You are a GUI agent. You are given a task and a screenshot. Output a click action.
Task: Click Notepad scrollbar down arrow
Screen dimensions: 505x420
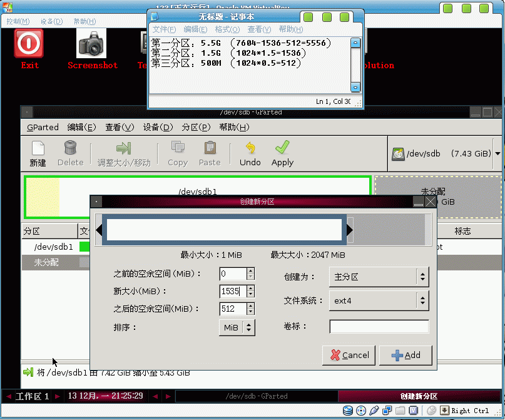click(x=355, y=87)
